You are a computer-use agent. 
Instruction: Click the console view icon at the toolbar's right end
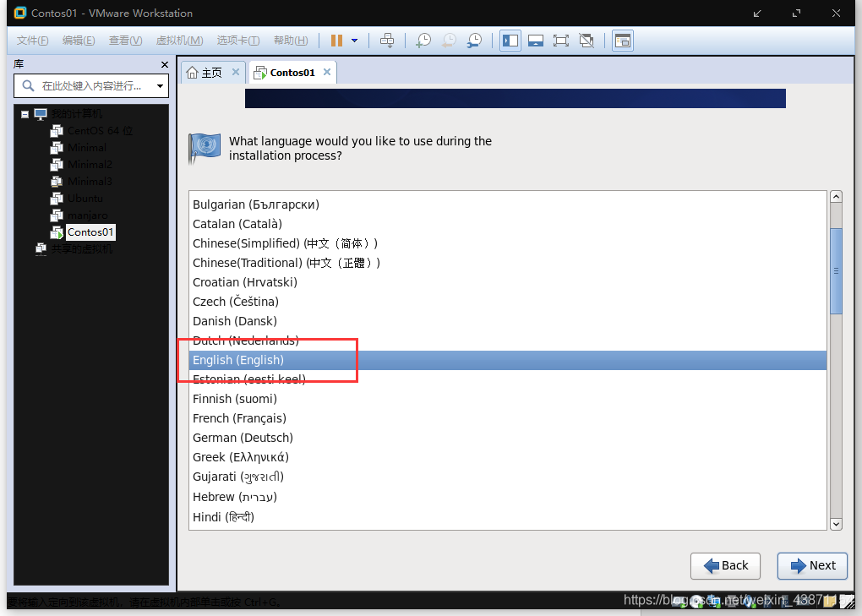click(622, 41)
